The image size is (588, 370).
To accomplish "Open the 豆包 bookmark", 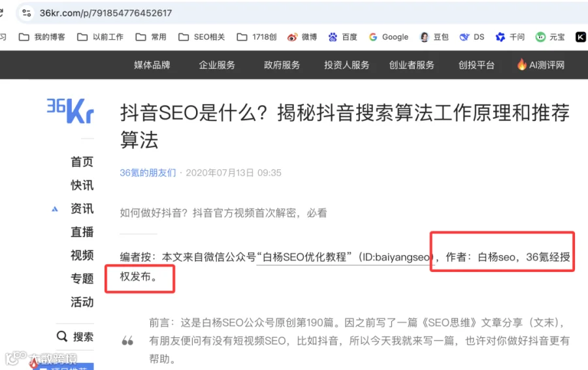I will click(434, 37).
